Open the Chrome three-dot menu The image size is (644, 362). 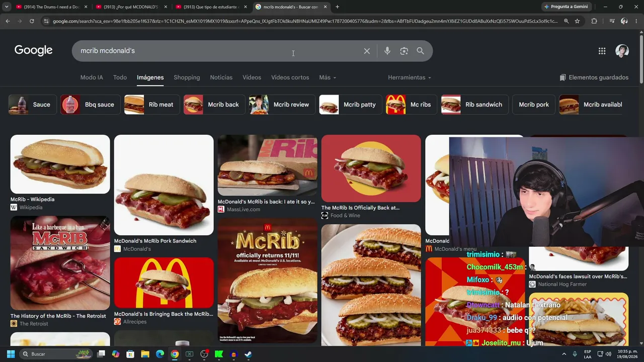click(636, 21)
